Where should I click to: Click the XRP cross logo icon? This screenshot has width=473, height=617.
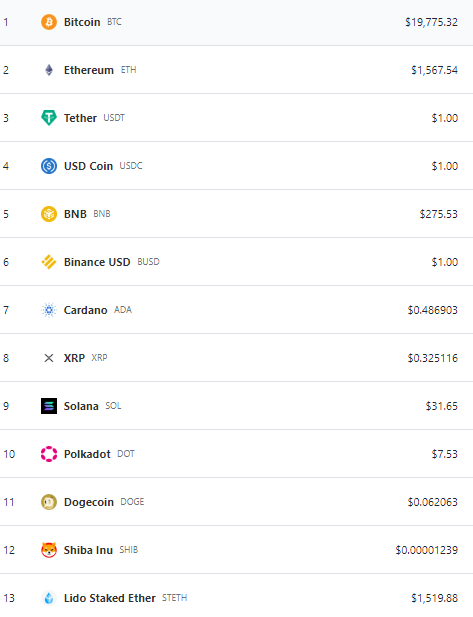tap(49, 358)
